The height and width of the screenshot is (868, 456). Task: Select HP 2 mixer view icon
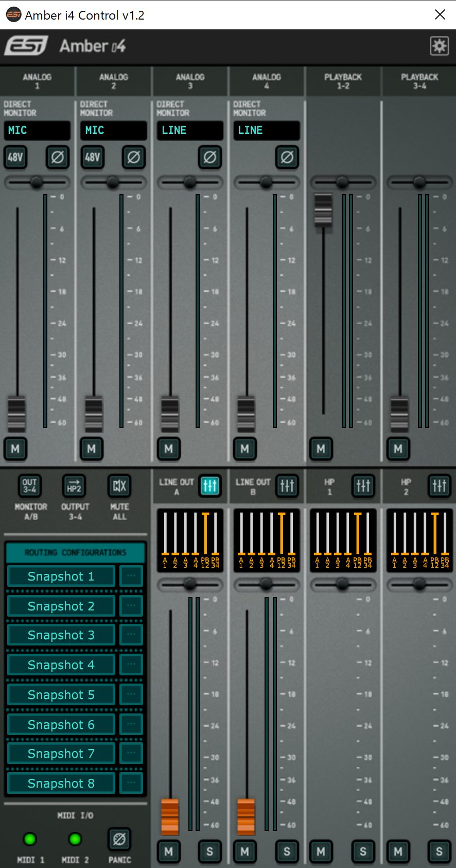point(440,486)
